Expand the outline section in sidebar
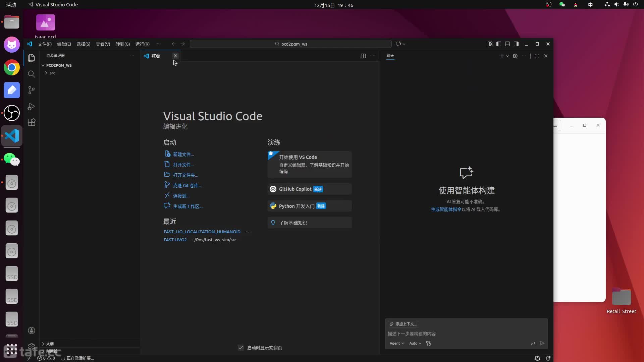 pos(50,344)
